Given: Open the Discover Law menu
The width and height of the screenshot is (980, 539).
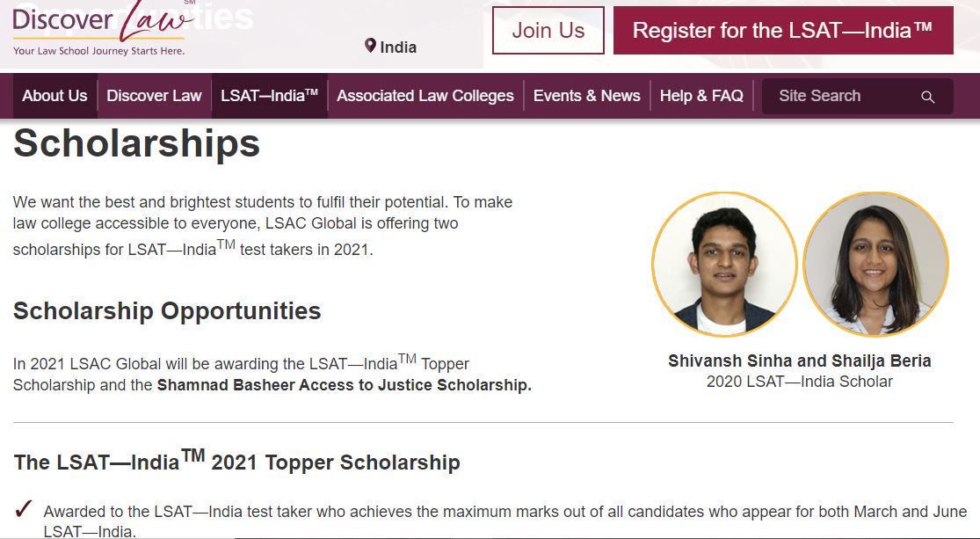Looking at the screenshot, I should coord(154,96).
